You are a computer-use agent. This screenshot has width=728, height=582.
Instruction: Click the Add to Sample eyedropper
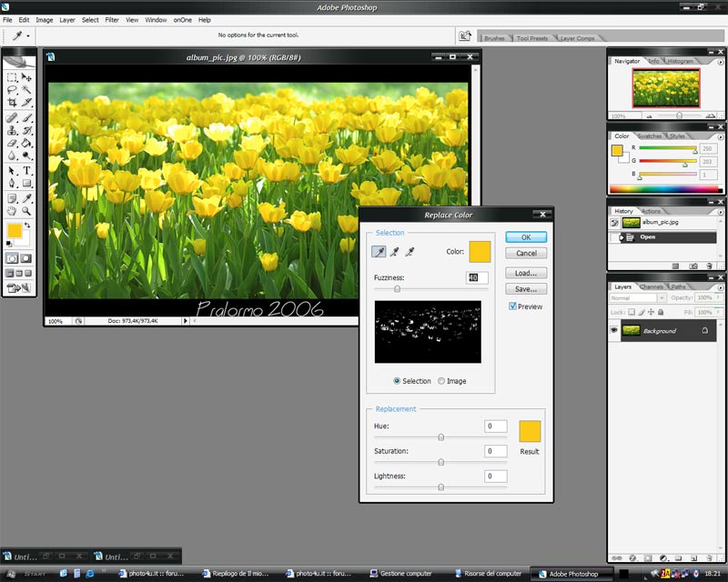pos(395,252)
